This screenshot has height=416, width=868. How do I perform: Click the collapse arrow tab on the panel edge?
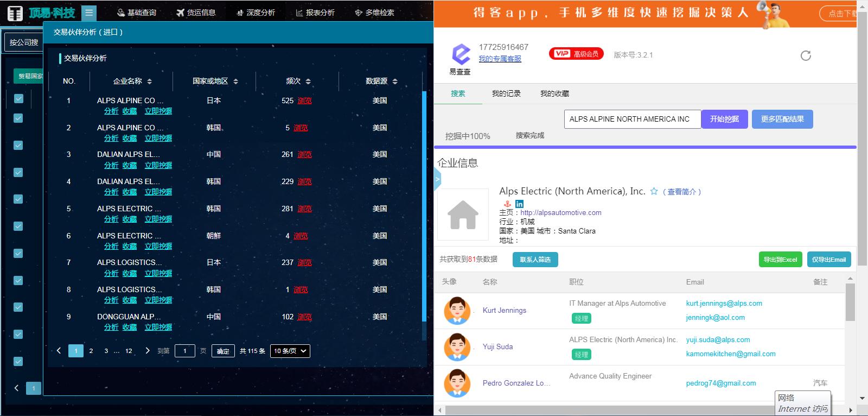[x=437, y=179]
